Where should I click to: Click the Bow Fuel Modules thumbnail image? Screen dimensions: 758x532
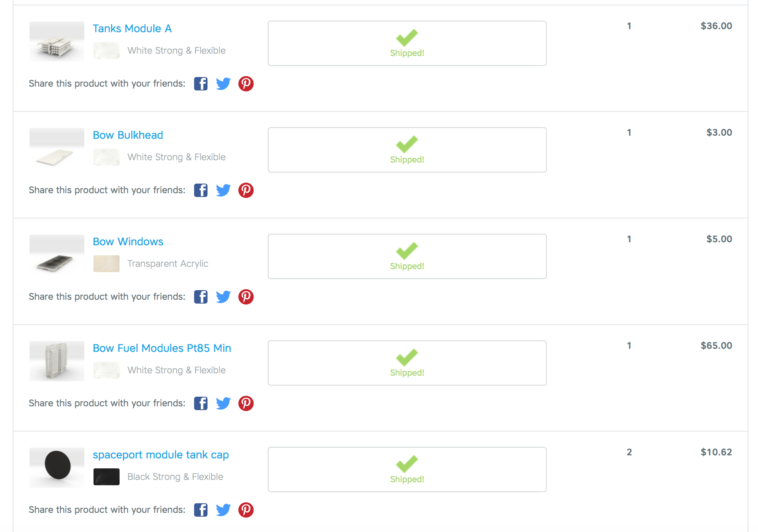pos(57,361)
